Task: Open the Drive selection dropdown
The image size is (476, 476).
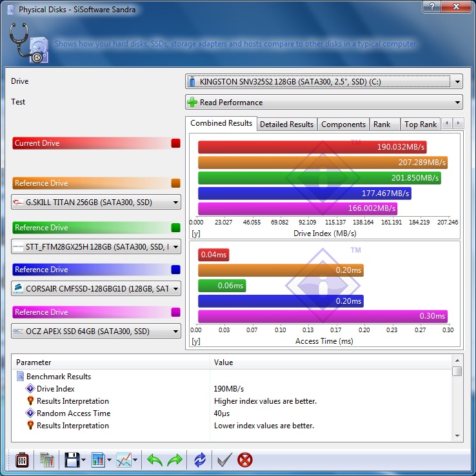Action: (x=324, y=82)
